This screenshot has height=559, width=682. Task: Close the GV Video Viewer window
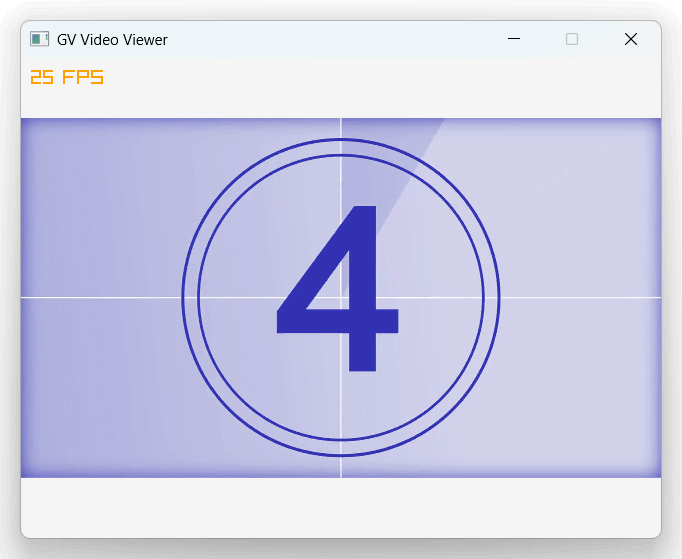click(631, 39)
